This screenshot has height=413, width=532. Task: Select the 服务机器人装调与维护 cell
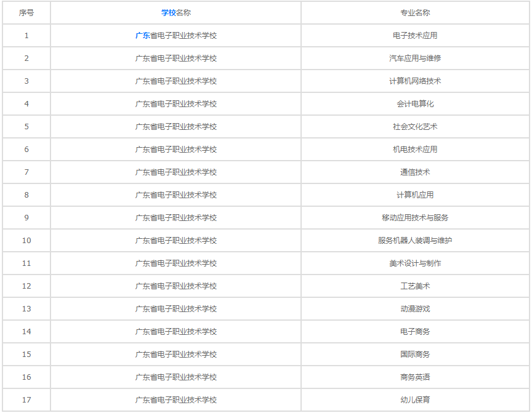tap(414, 241)
